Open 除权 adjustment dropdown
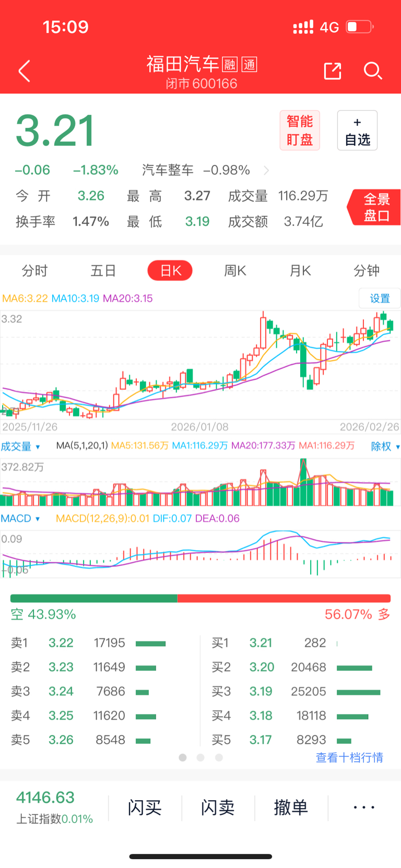 click(x=385, y=446)
